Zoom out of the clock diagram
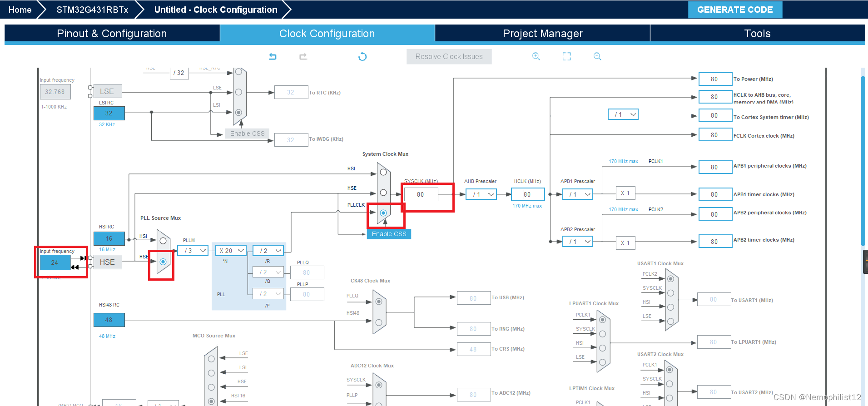 click(x=597, y=56)
